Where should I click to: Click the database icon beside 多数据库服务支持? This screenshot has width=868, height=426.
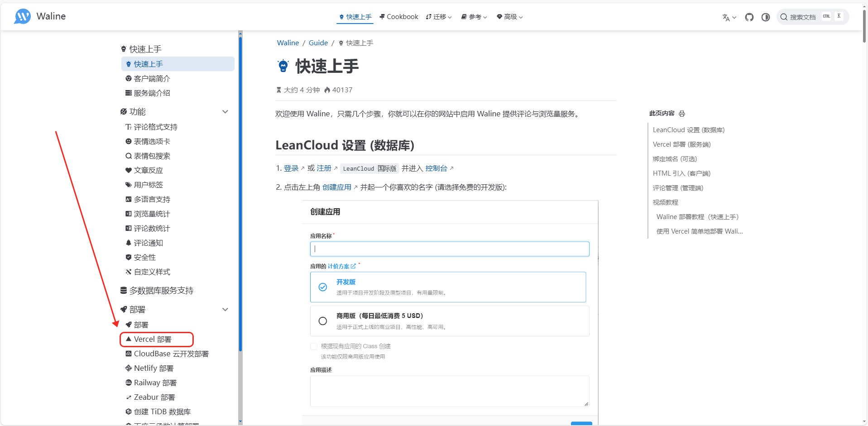coord(124,291)
